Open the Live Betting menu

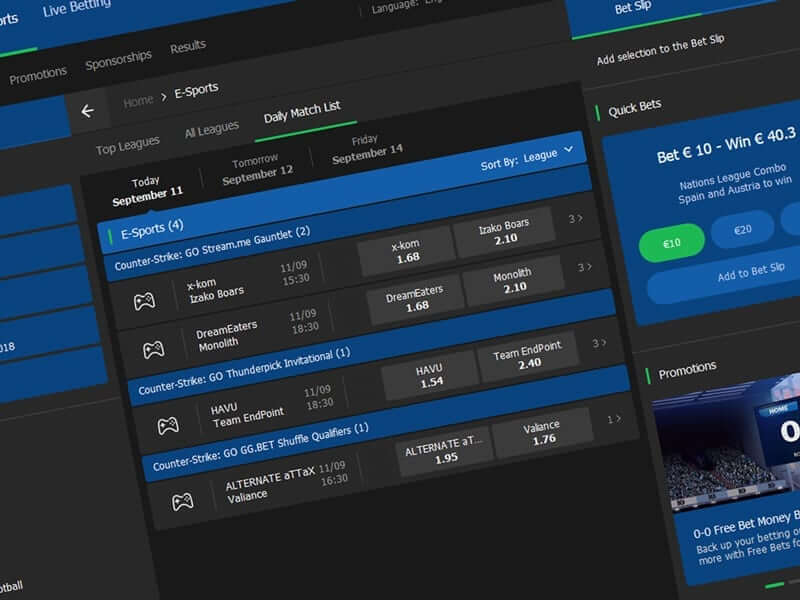[77, 7]
